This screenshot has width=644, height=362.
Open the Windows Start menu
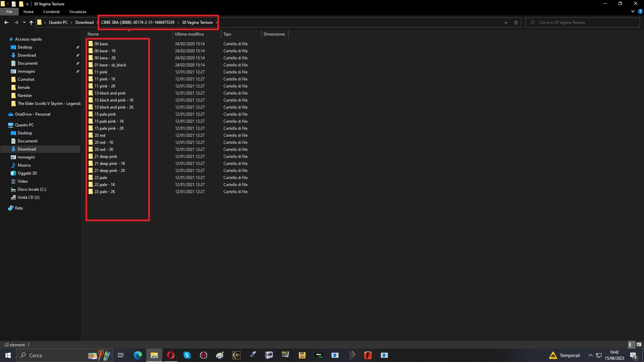pos(8,355)
